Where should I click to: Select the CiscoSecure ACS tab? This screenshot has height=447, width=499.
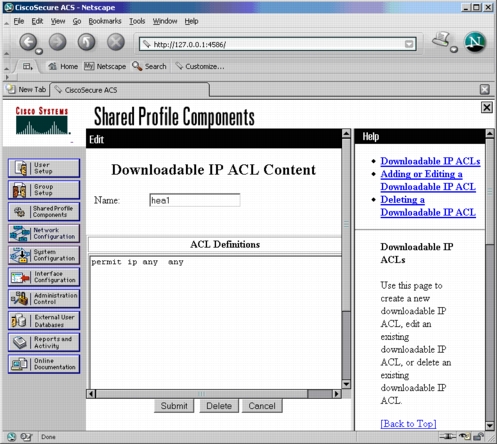[130, 90]
